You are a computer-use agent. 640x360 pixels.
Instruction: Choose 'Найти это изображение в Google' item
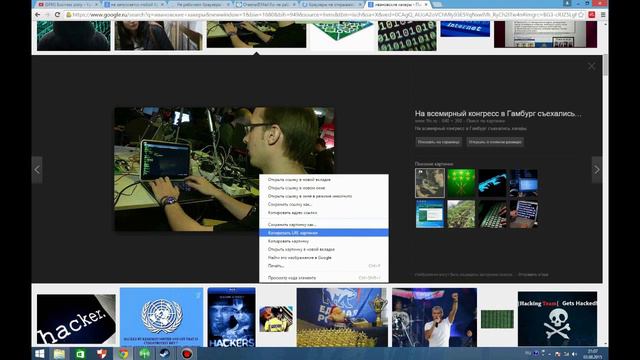pos(324,258)
